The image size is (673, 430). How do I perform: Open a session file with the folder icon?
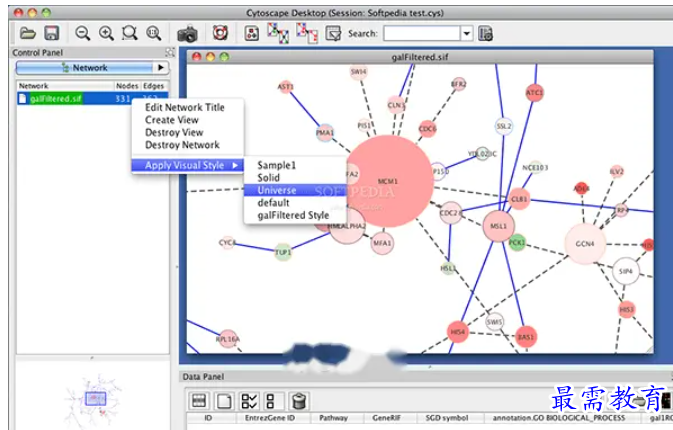click(27, 33)
